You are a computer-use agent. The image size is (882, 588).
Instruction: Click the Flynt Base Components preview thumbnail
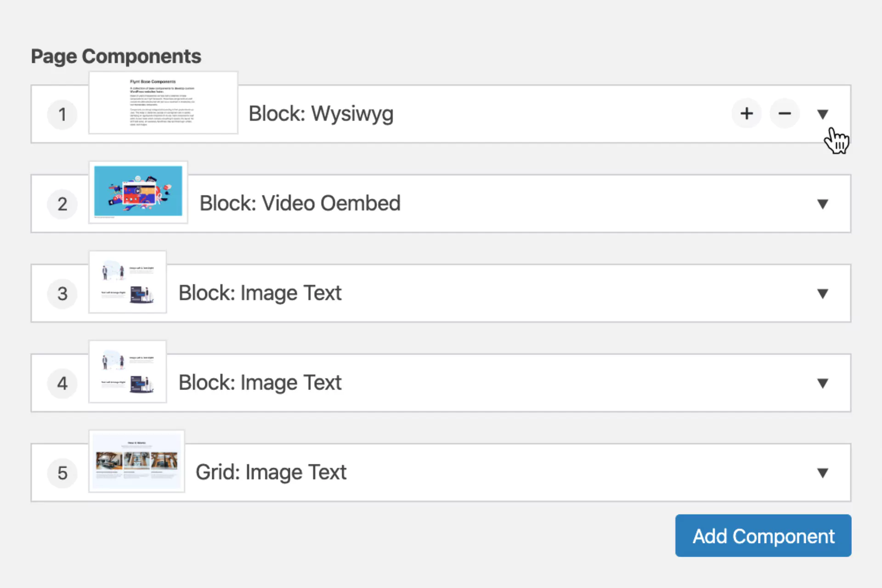pyautogui.click(x=163, y=102)
